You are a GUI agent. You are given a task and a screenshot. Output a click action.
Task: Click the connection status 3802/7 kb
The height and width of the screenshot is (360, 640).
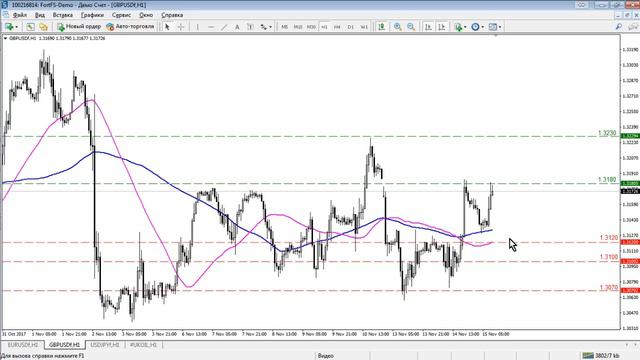pos(601,356)
